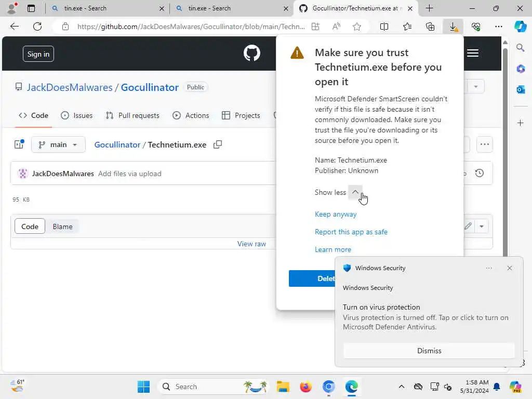Open a new browser tab
The height and width of the screenshot is (399, 532).
point(429,8)
